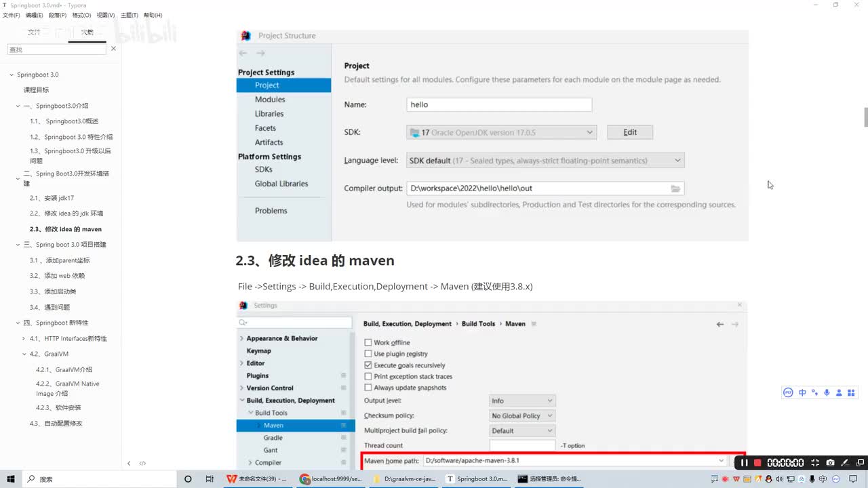Open the 文件(F) menu
868x488 pixels.
pyautogui.click(x=12, y=15)
